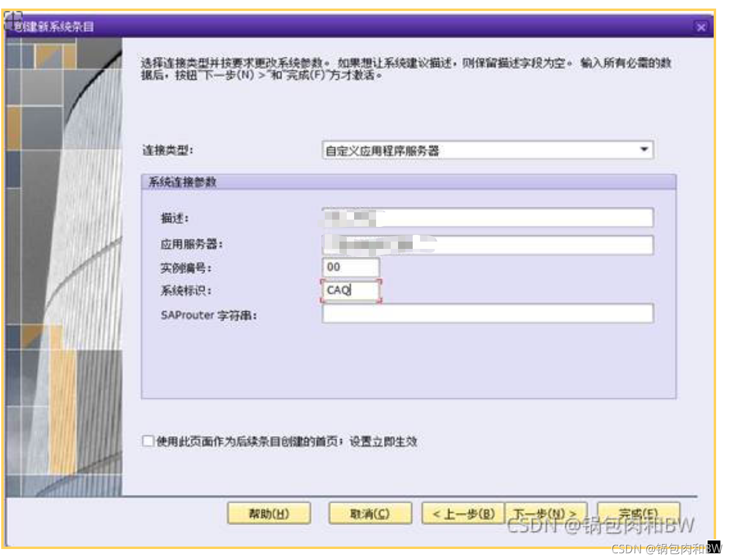The image size is (732, 560).
Task: Focus the 实例编号 field showing 00
Action: point(350,267)
